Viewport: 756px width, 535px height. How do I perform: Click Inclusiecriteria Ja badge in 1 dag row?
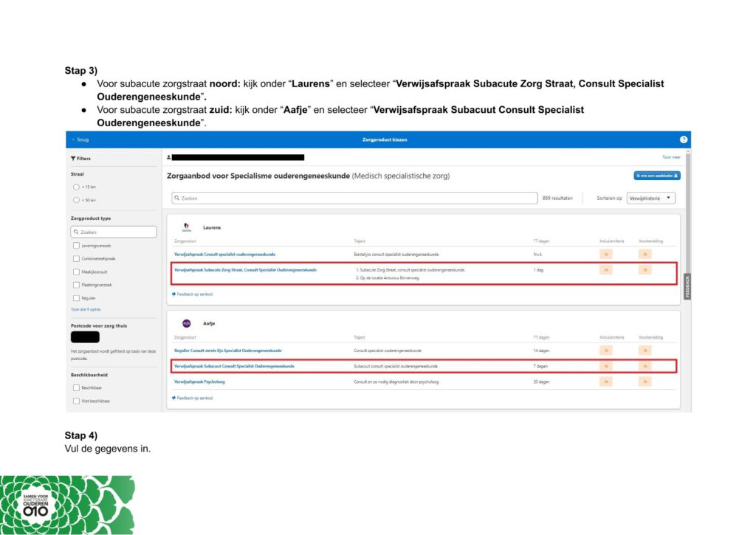coord(606,270)
